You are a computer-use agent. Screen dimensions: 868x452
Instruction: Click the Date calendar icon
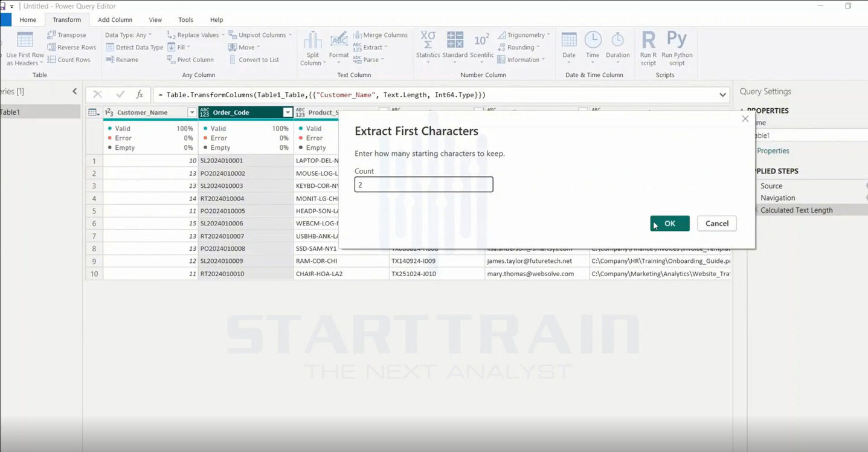569,40
